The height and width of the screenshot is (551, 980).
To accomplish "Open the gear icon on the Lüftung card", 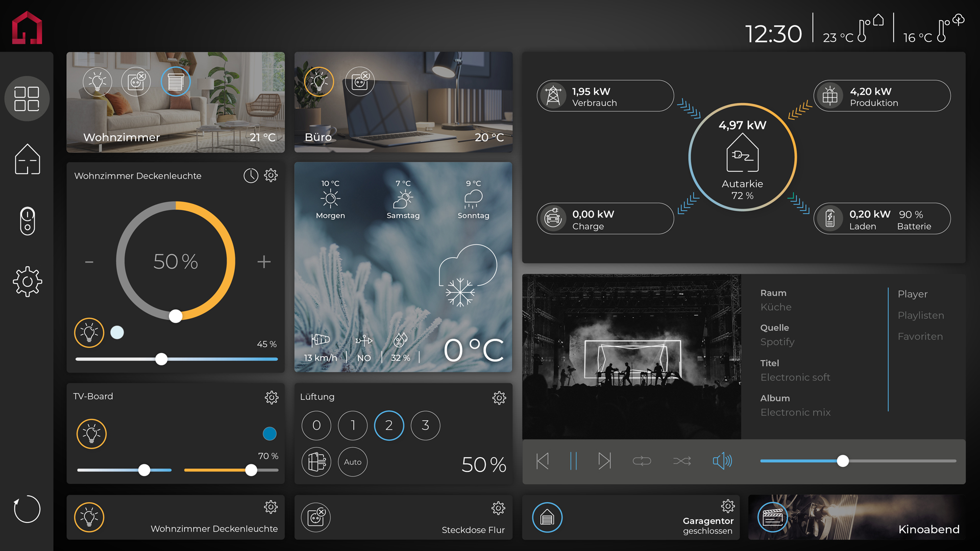I will click(499, 398).
